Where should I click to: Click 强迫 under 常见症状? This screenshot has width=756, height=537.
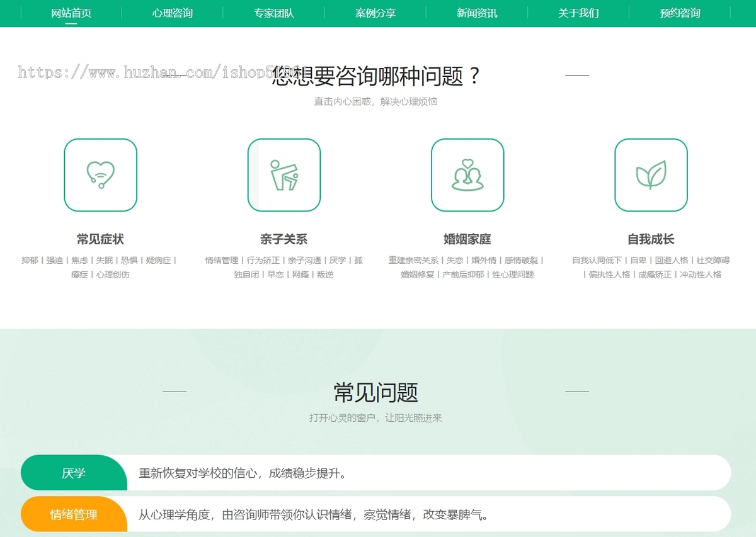55,260
